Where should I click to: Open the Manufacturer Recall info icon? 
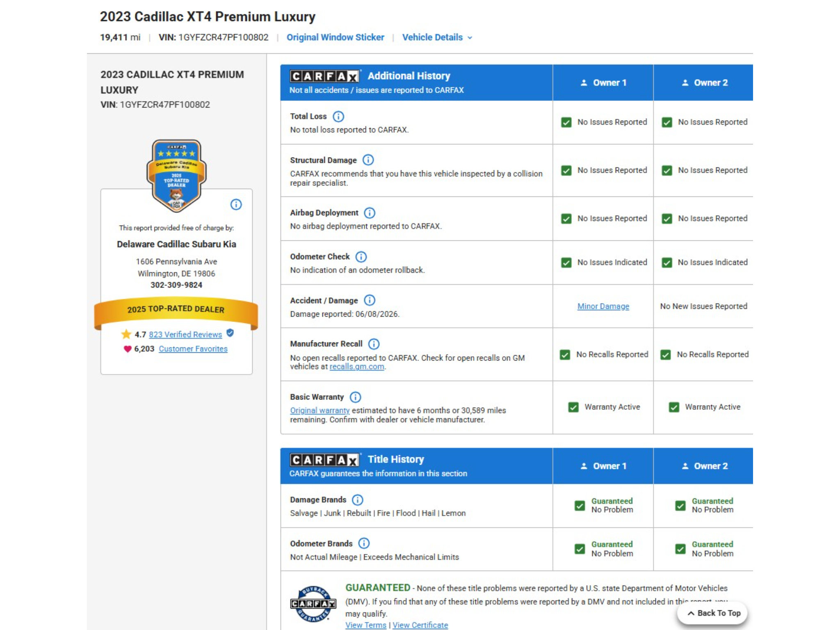click(374, 344)
